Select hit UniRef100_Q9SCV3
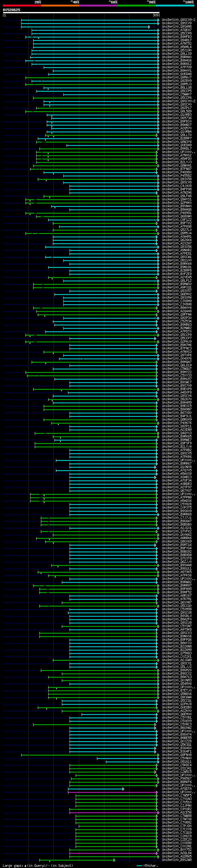 coord(177,633)
